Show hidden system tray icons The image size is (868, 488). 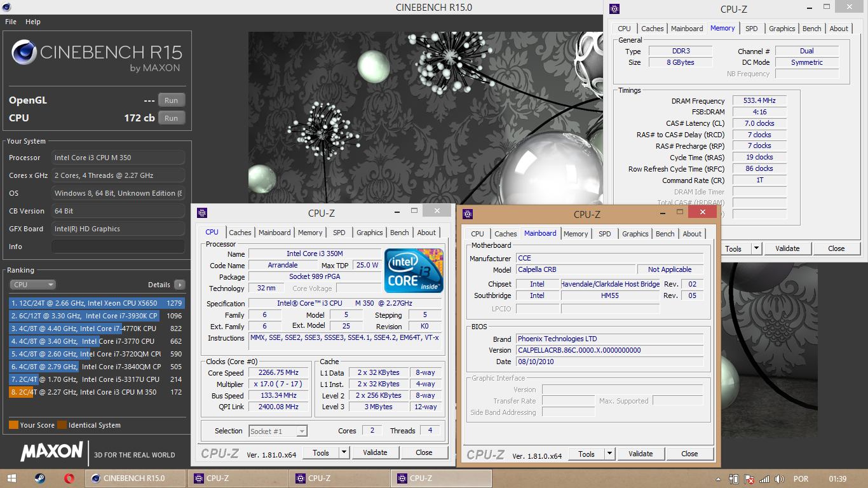(718, 479)
